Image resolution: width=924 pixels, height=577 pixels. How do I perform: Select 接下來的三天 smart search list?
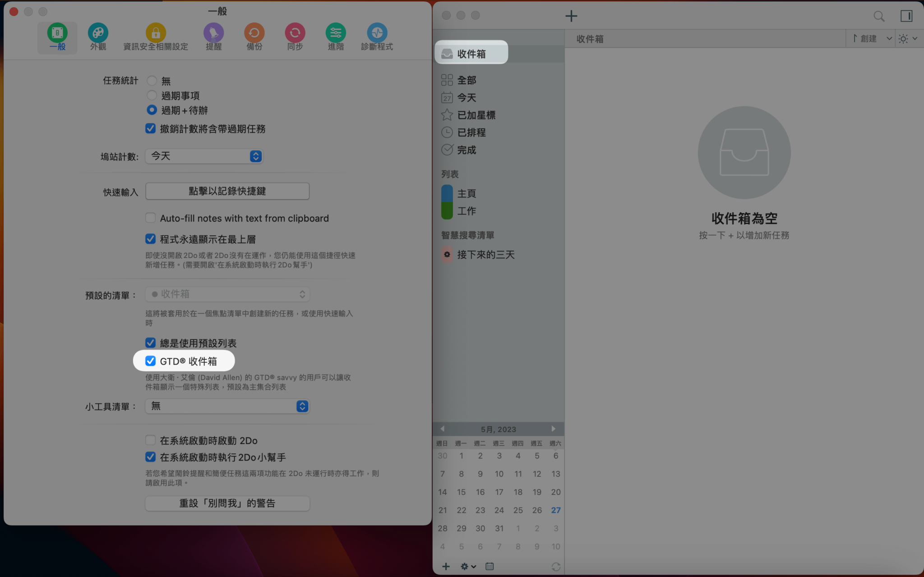click(486, 254)
